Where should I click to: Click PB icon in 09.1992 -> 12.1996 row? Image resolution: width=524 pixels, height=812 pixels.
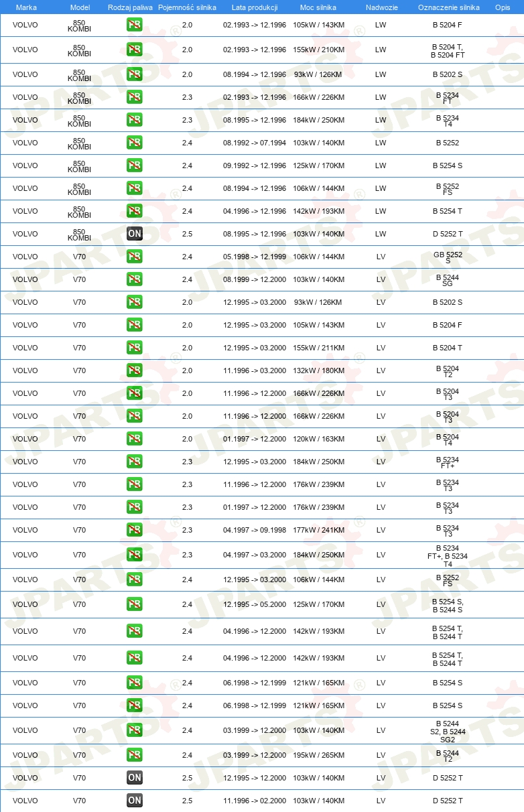click(134, 165)
